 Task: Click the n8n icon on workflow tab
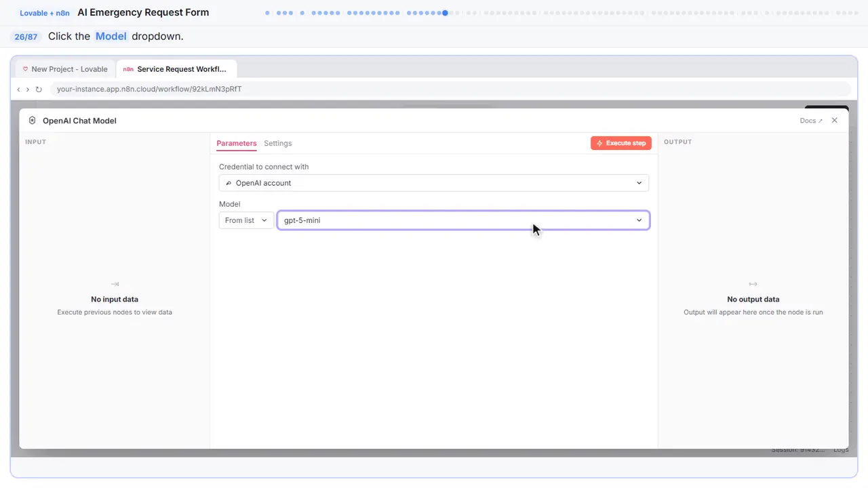click(128, 69)
